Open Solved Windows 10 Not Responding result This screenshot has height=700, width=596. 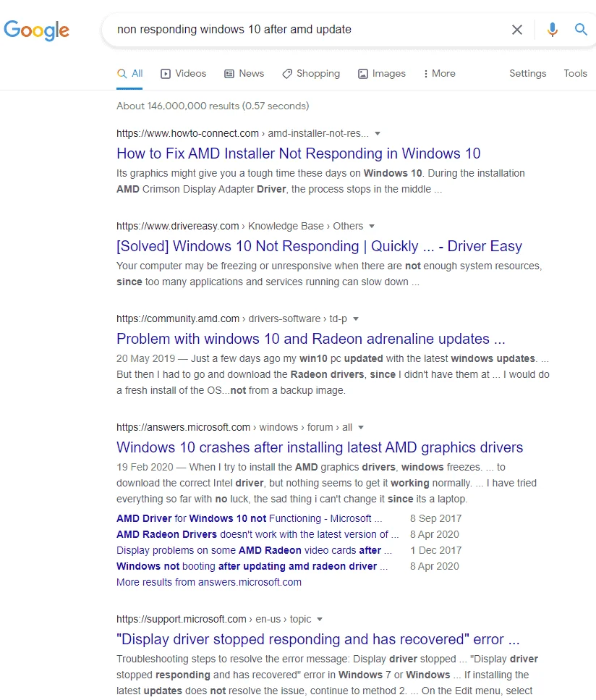coord(319,246)
